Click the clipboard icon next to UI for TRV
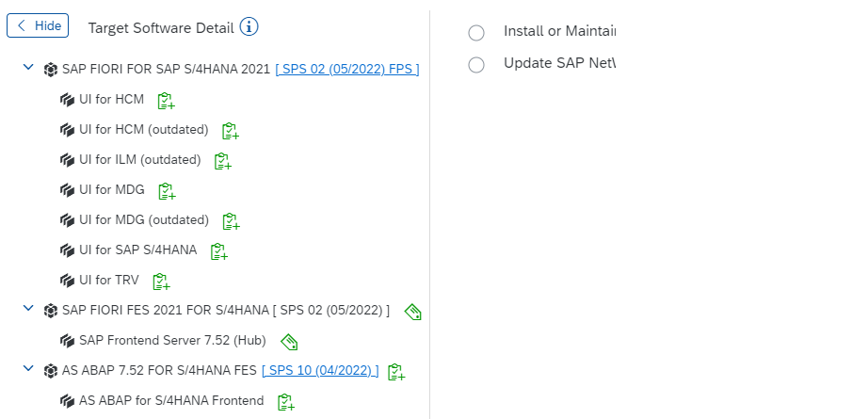868x419 pixels. point(161,282)
